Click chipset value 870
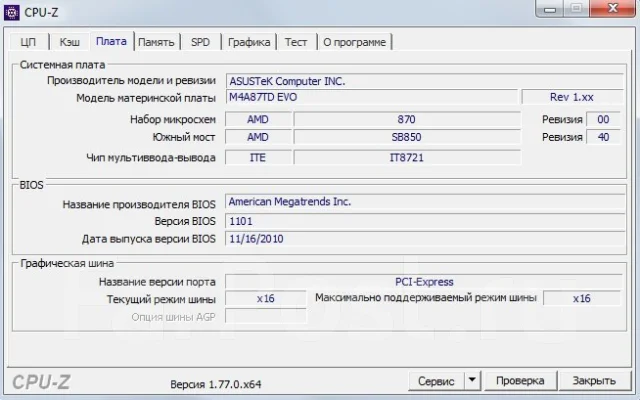This screenshot has height=400, width=640. click(407, 119)
